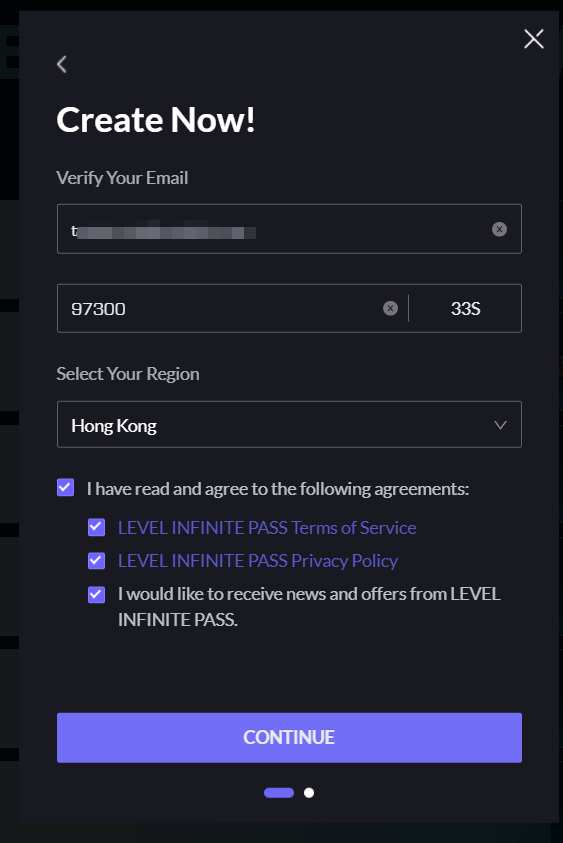
Task: Select the first step pill indicator
Action: [x=279, y=793]
